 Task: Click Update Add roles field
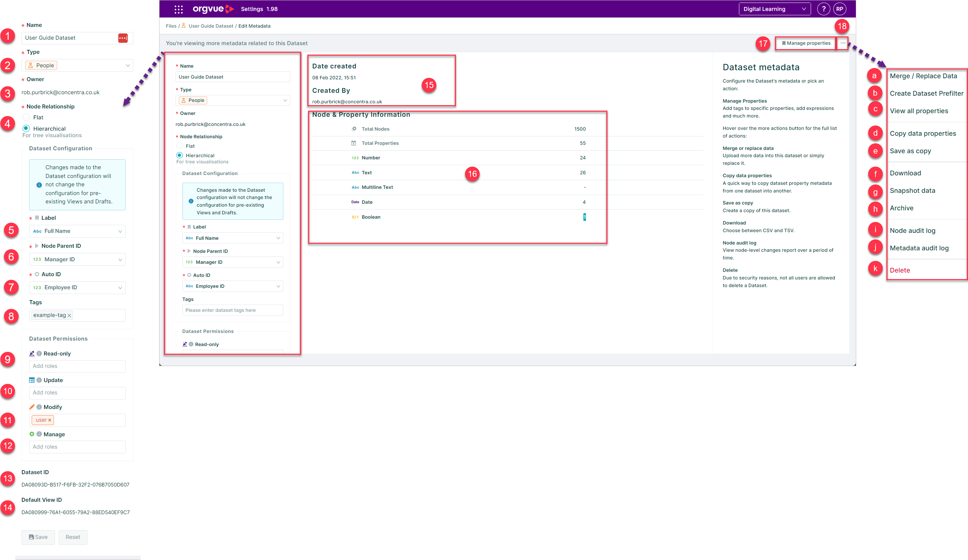pyautogui.click(x=77, y=393)
